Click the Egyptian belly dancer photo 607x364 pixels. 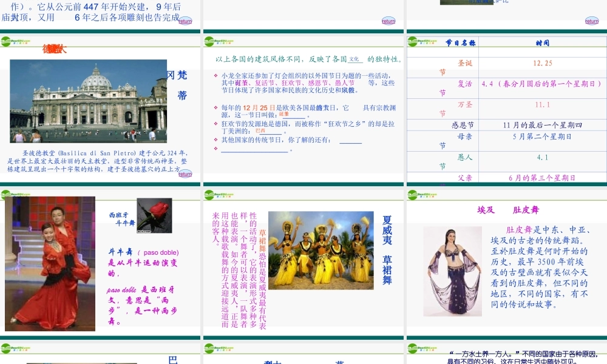452,271
